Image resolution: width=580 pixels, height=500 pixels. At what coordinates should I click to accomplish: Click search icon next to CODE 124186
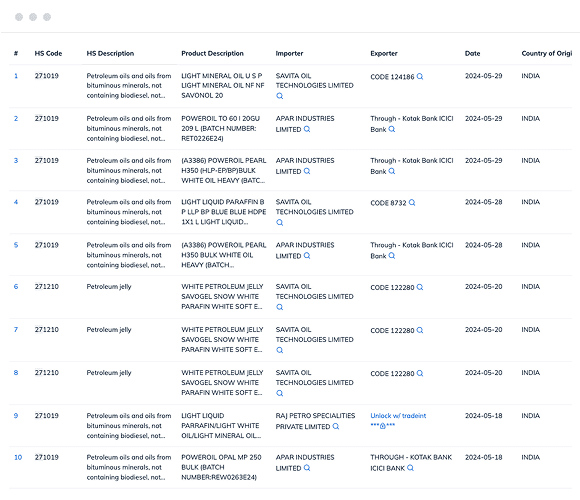(420, 77)
